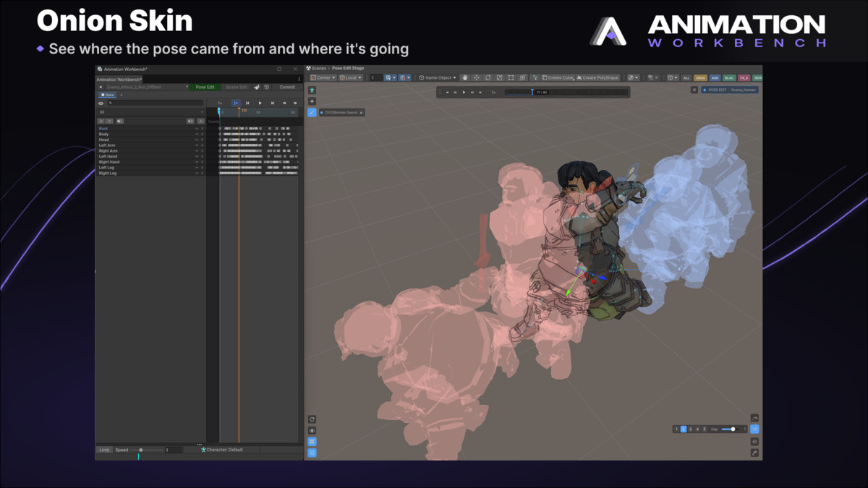Click the 1x playback speed label
This screenshot has height=488, width=868.
220,103
